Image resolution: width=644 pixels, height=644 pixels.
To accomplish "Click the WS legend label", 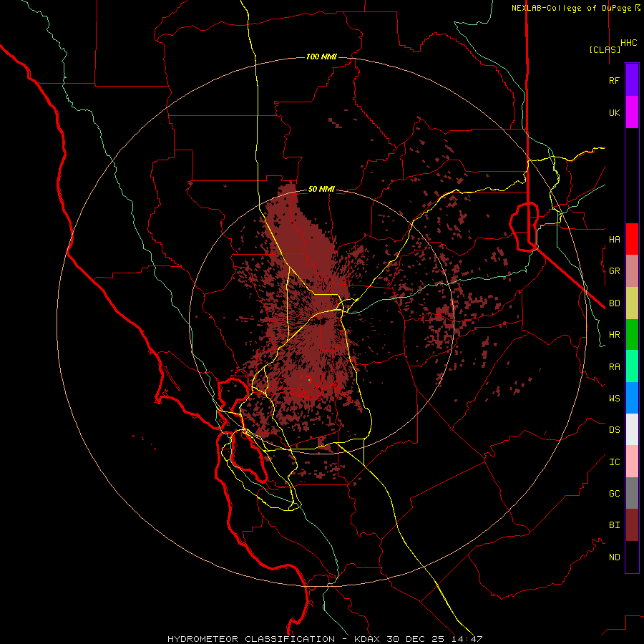I will [615, 399].
